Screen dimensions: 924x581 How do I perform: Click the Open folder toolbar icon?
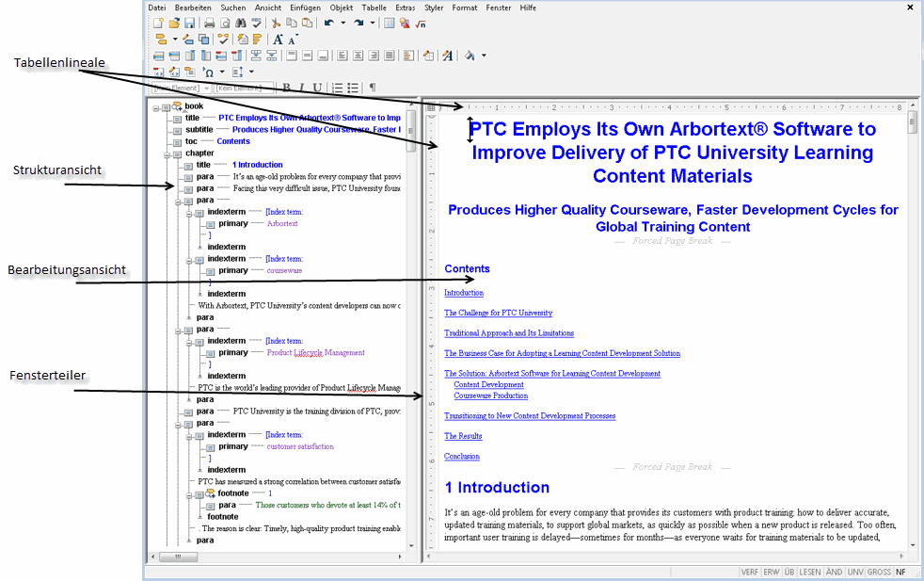[174, 24]
